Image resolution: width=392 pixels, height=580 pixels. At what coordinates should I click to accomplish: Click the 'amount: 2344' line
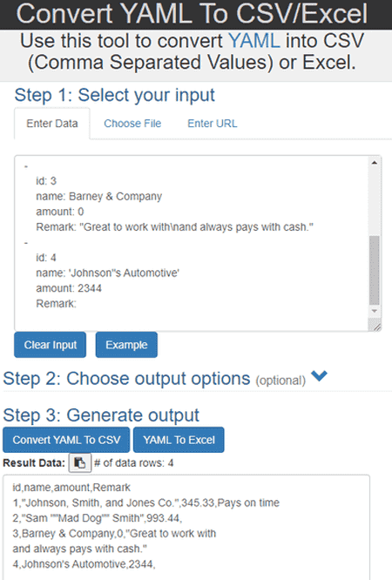tap(69, 288)
